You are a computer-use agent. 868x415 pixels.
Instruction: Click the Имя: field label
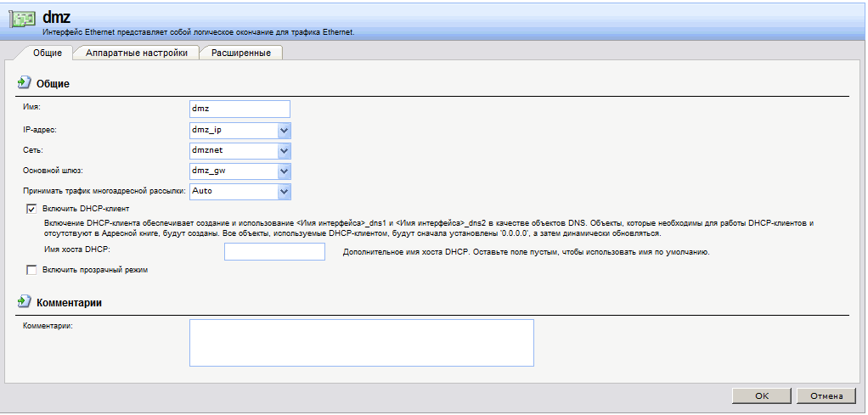click(32, 106)
